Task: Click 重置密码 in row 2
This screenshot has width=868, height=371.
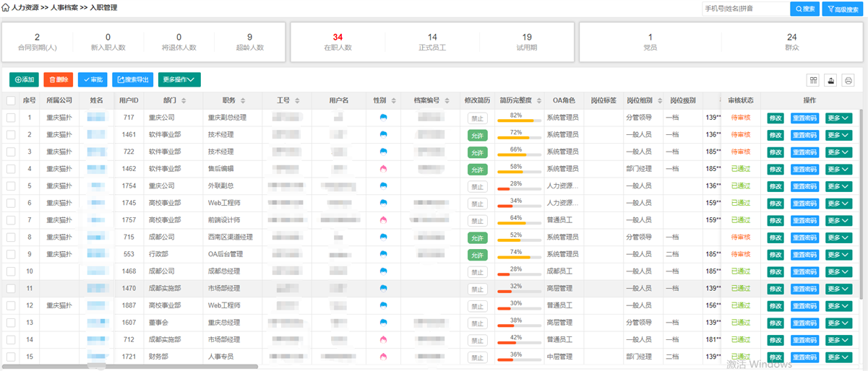Action: 804,134
